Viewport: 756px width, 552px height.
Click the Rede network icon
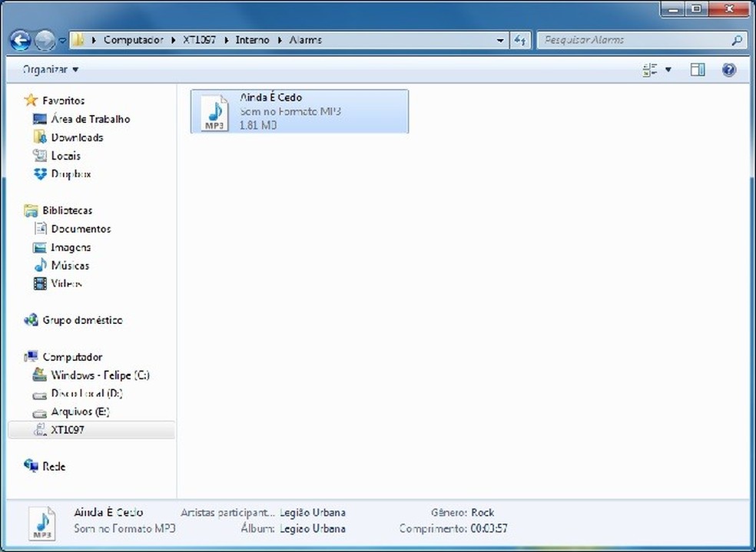(x=31, y=466)
